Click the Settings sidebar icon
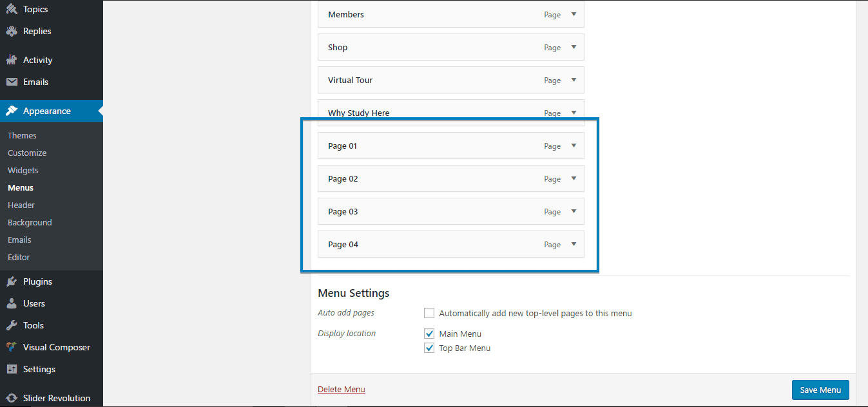The width and height of the screenshot is (868, 407). (x=12, y=369)
